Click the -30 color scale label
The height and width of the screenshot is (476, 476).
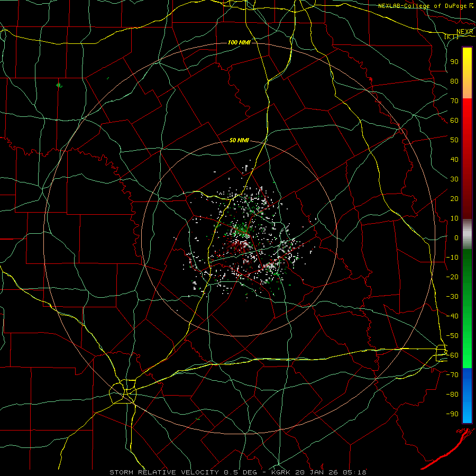452,297
